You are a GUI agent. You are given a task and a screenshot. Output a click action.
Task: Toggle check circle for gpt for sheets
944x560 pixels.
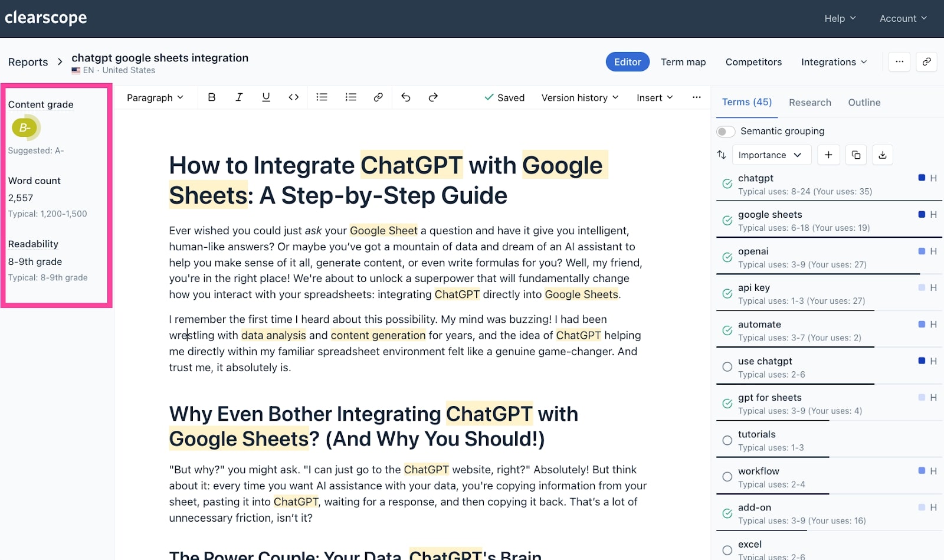pyautogui.click(x=727, y=404)
